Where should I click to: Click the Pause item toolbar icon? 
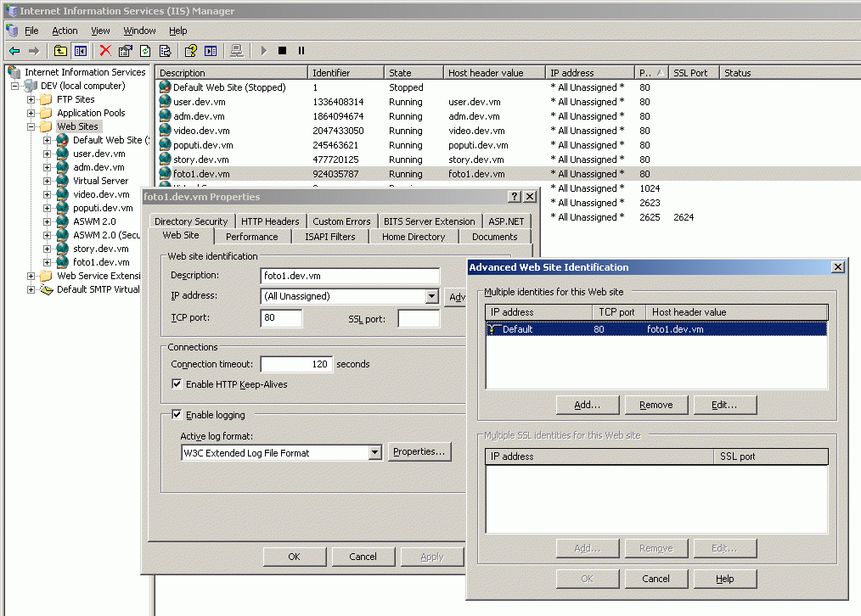click(301, 51)
